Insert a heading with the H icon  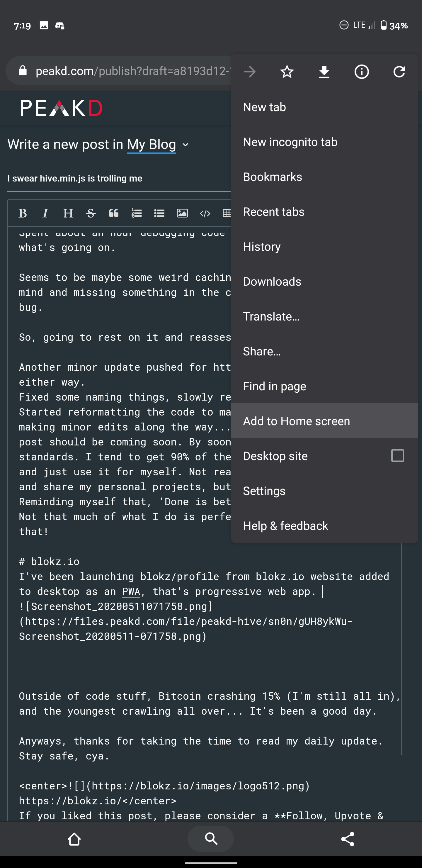coord(68,213)
